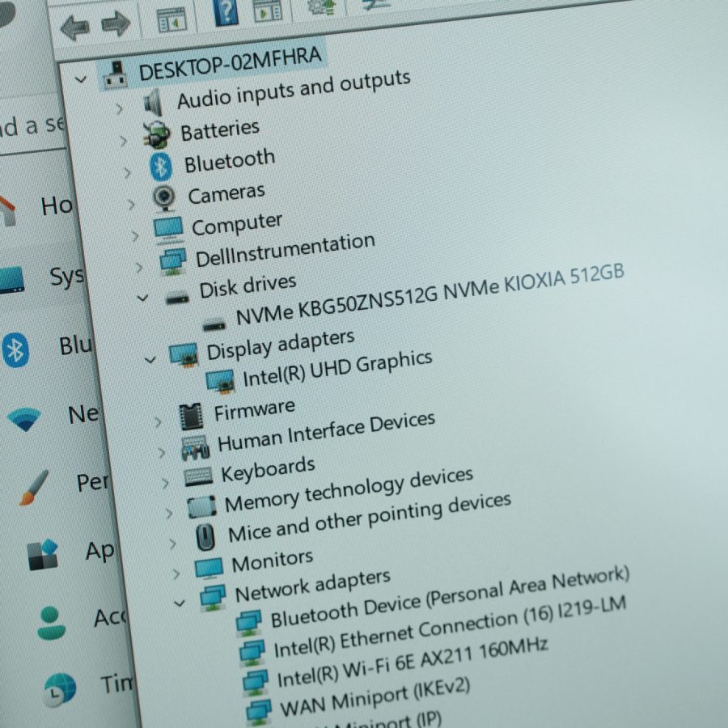
Task: Focus the Settings search box
Action: click(x=32, y=126)
